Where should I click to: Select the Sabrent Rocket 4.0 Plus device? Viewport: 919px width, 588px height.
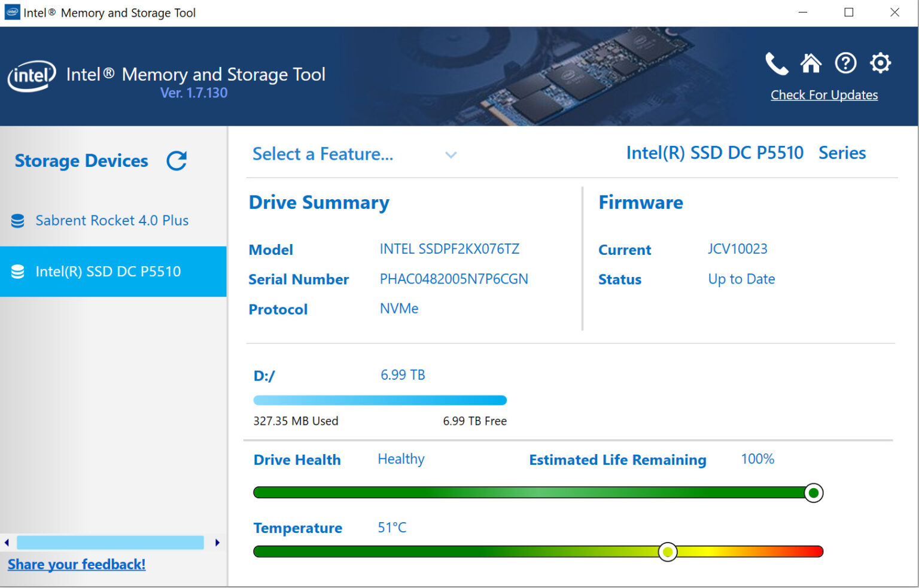click(x=112, y=220)
